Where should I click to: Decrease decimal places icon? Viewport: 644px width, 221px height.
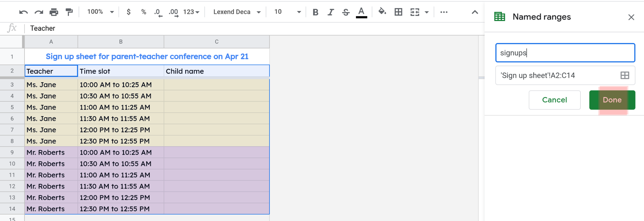tap(158, 12)
